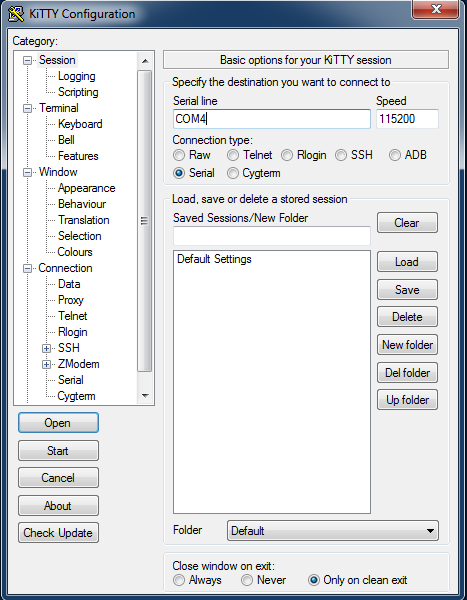
Task: Open the Bell category
Action: pos(66,140)
